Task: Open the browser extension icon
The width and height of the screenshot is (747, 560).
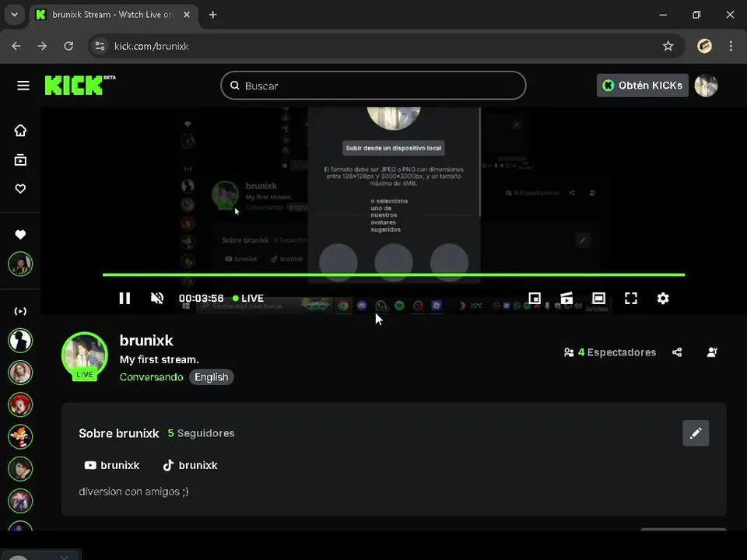Action: click(705, 46)
